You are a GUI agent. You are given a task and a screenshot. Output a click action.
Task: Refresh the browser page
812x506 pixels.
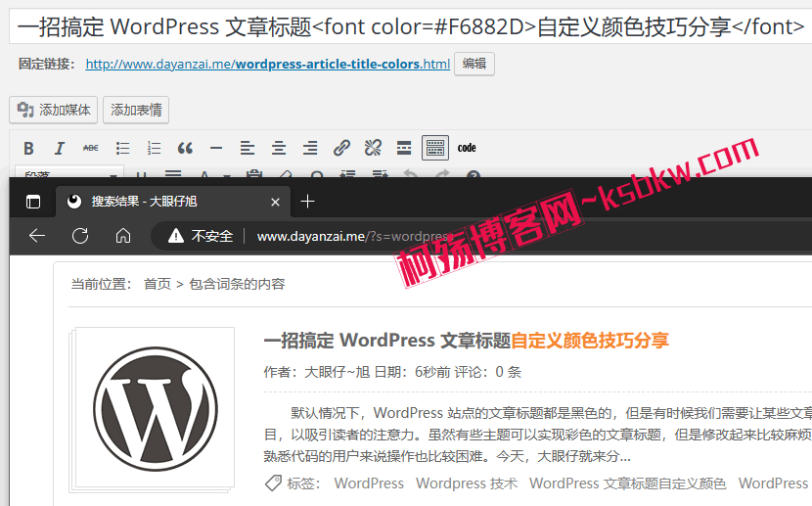coord(80,236)
